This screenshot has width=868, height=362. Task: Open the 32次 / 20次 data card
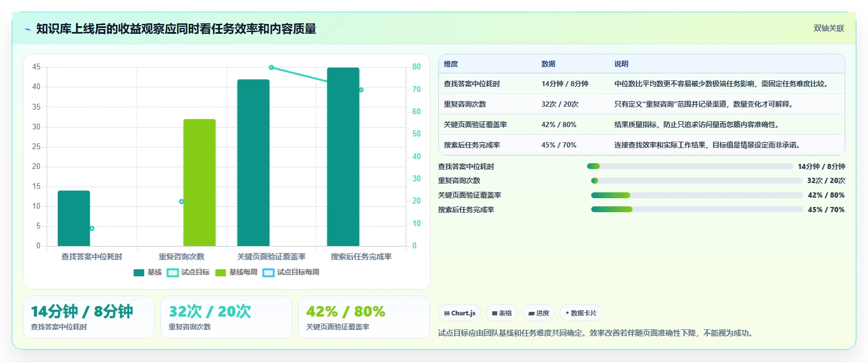click(x=226, y=317)
